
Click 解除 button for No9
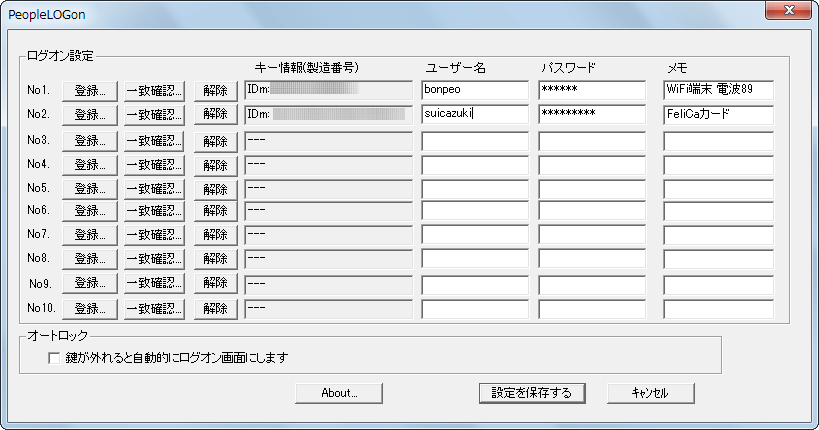pos(216,283)
